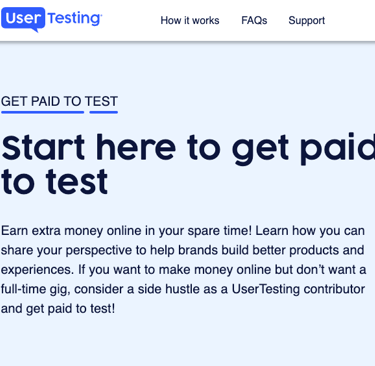375x366 pixels.
Task: Click 'UserTesting contributor' in the paragraph
Action: [x=298, y=289]
